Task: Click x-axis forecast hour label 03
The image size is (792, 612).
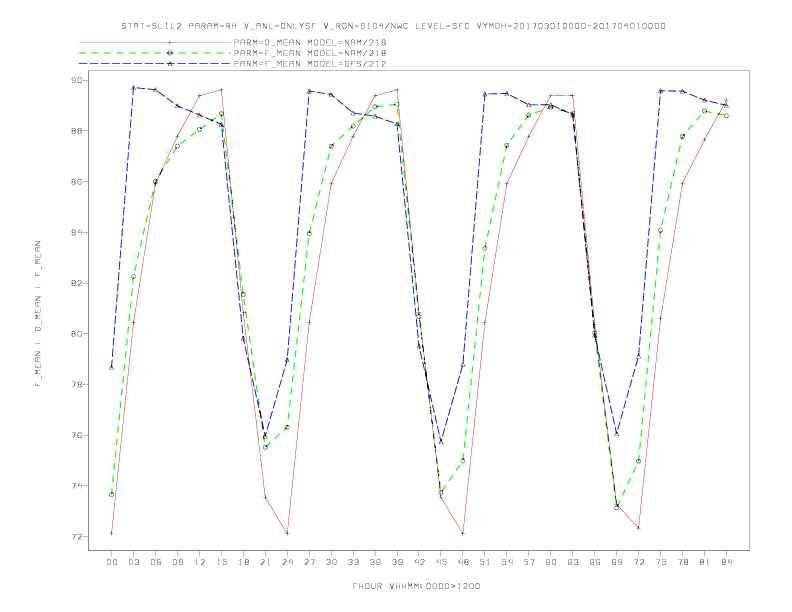Action: coord(133,562)
